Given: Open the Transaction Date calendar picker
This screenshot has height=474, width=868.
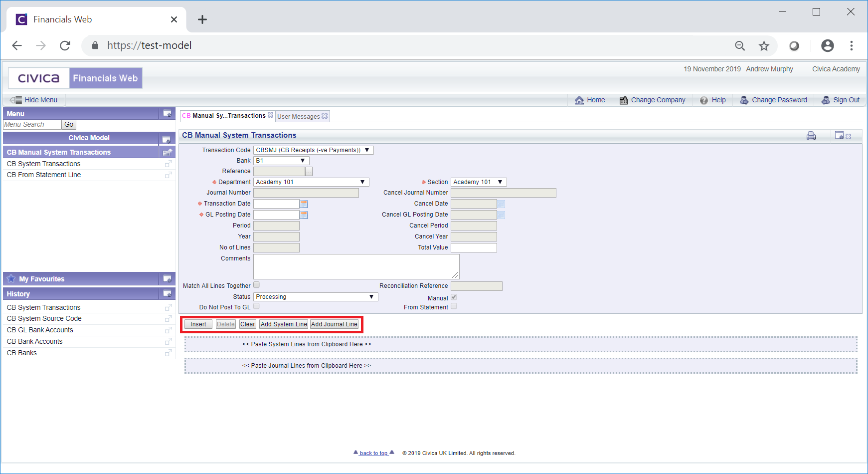Looking at the screenshot, I should [304, 204].
